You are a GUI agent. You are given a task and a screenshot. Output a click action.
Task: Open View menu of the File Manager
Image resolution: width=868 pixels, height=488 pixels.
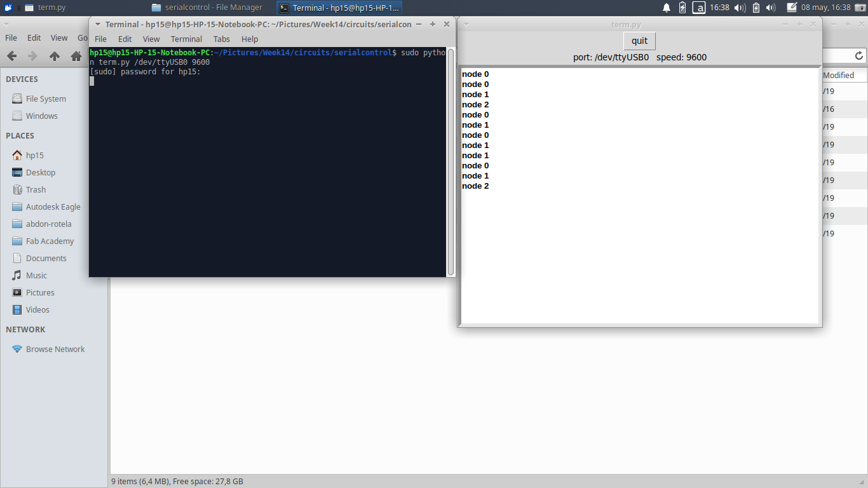(x=59, y=37)
